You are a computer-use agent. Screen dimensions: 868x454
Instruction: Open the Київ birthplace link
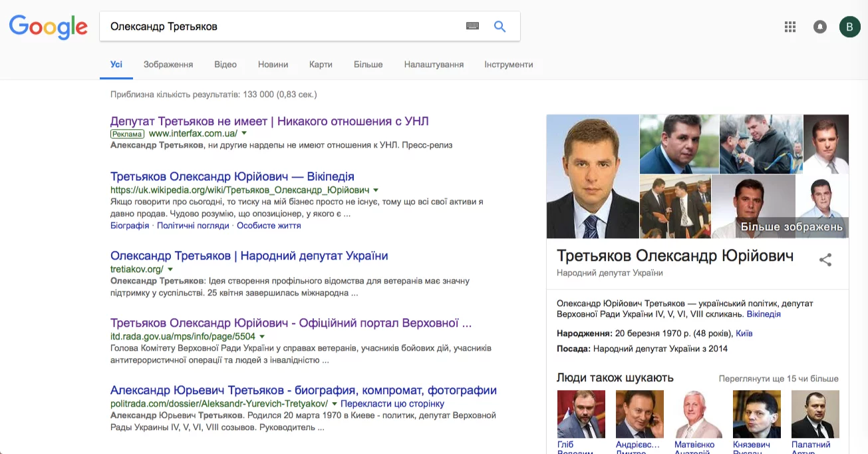pyautogui.click(x=744, y=334)
